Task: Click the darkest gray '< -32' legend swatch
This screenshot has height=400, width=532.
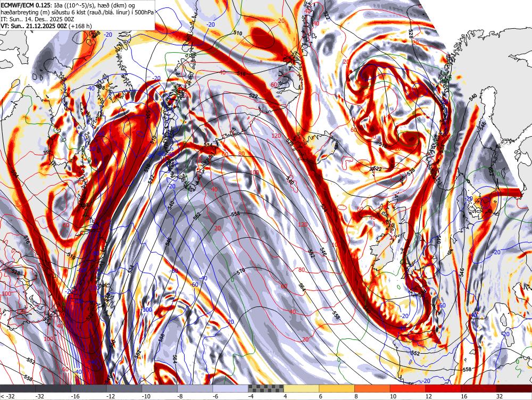Action: pyautogui.click(x=18, y=388)
